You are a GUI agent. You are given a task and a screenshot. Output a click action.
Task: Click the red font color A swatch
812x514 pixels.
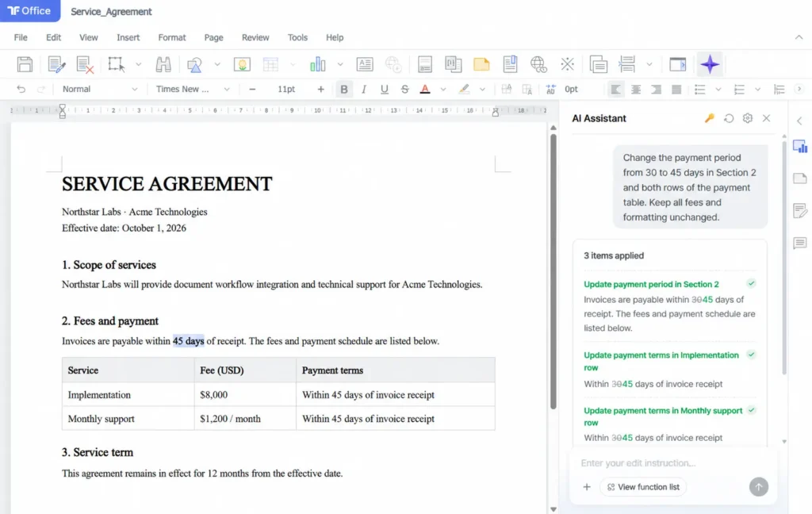tap(425, 89)
